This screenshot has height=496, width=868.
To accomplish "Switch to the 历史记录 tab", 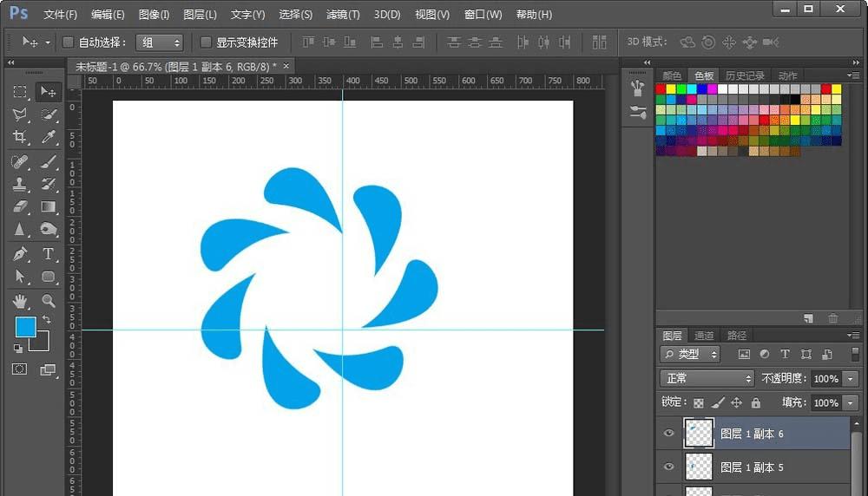I will tap(745, 75).
